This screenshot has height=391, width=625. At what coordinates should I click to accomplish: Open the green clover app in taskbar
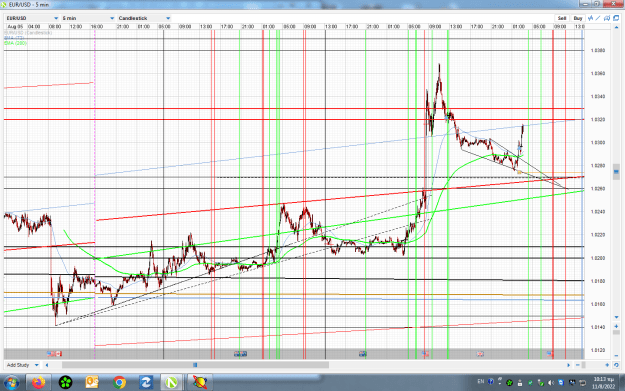click(x=65, y=383)
